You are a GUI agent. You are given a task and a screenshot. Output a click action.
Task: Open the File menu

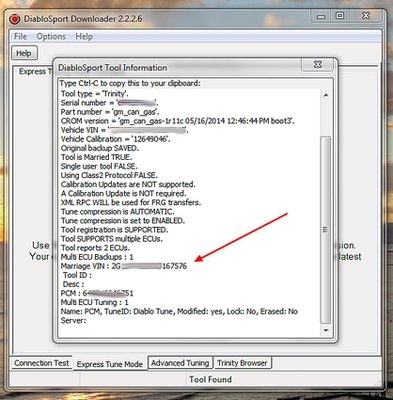20,36
